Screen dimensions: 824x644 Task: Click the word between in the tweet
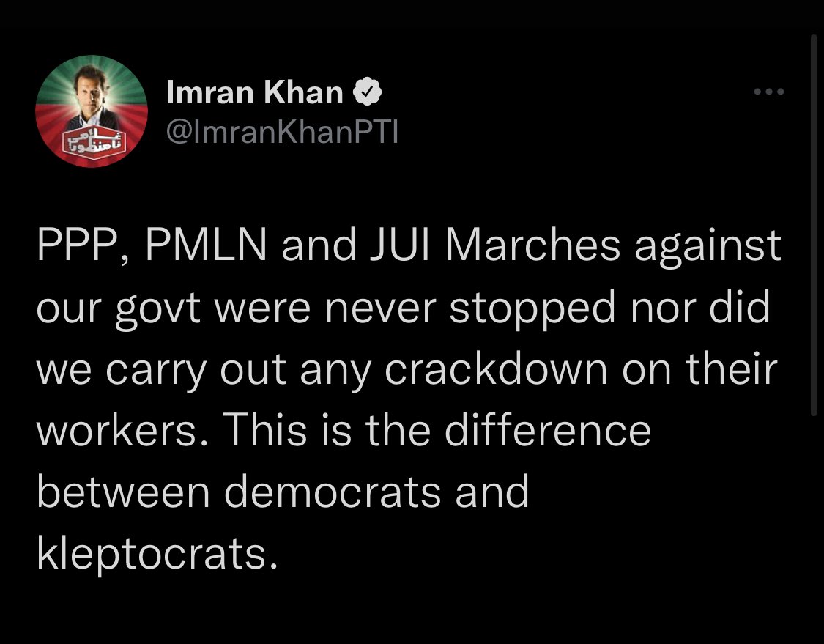coord(124,492)
